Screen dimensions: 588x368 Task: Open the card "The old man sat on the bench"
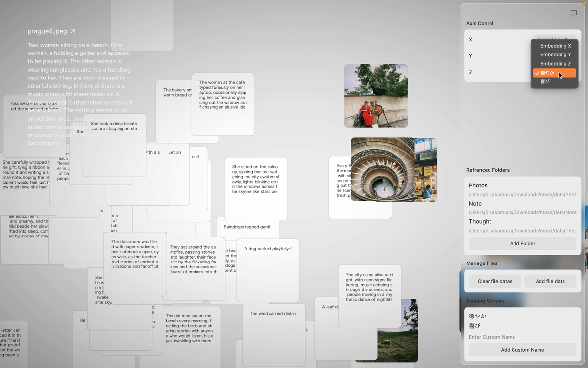pos(189,338)
